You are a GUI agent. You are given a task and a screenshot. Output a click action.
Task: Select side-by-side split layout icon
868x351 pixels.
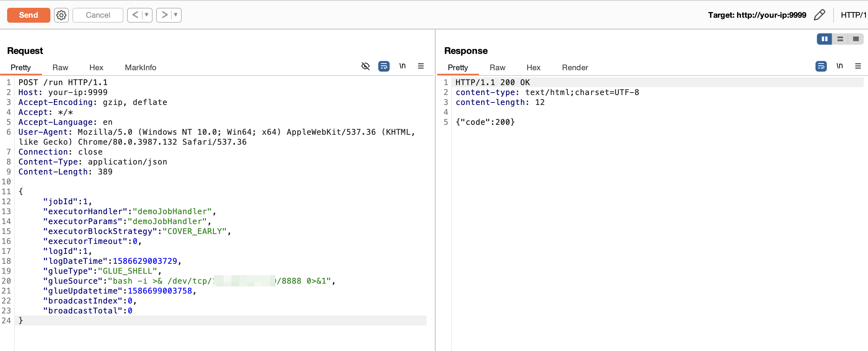coord(824,39)
